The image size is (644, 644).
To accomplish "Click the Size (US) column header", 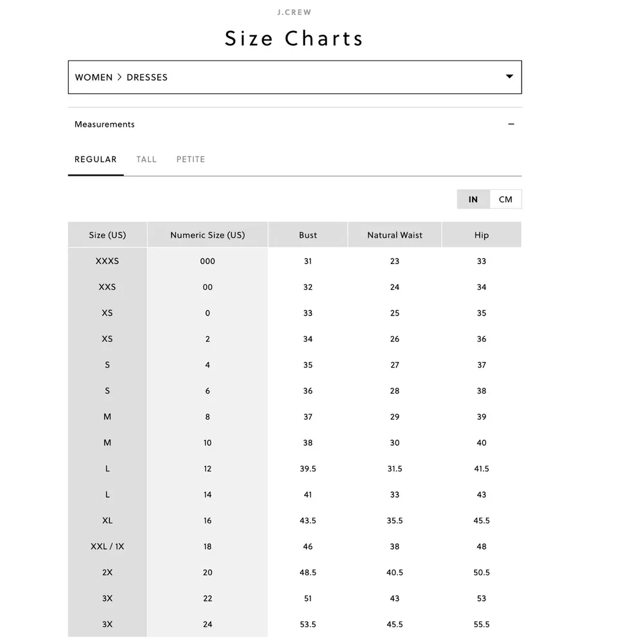I will [108, 235].
